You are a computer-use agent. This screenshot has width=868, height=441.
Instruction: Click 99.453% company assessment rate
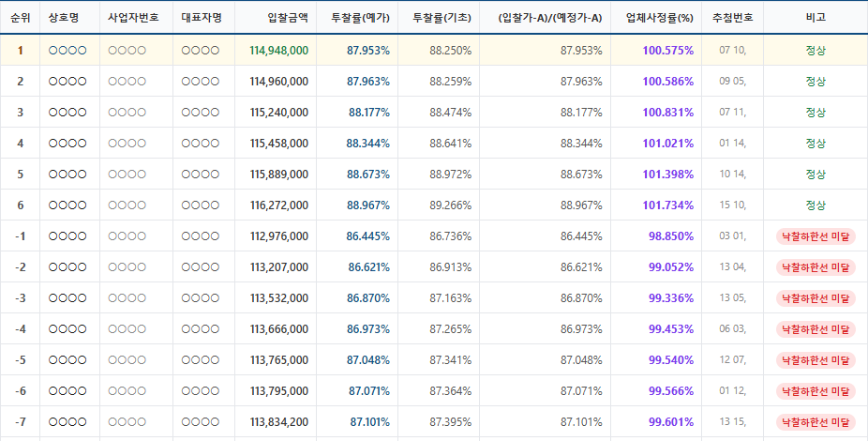[x=671, y=329]
